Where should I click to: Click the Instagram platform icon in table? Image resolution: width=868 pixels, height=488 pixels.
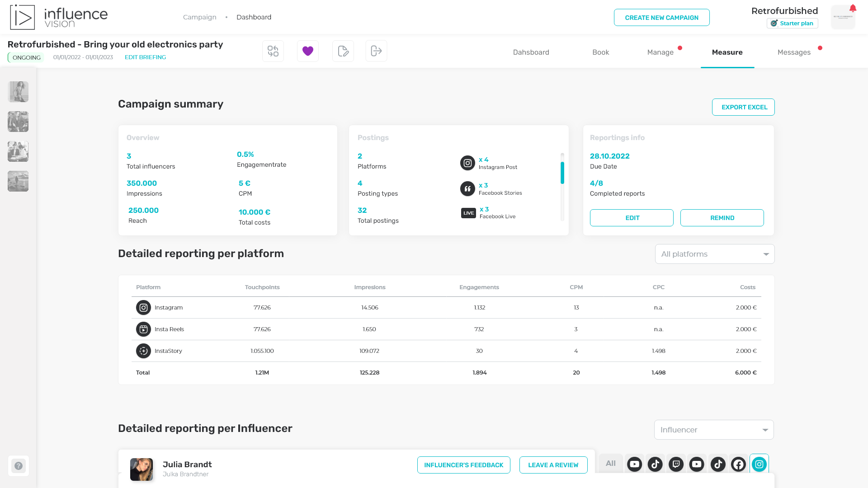tap(143, 307)
